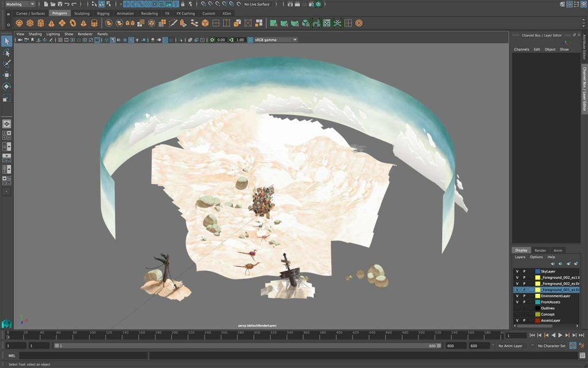Click the Save Scene icon in the status line

coord(60,4)
